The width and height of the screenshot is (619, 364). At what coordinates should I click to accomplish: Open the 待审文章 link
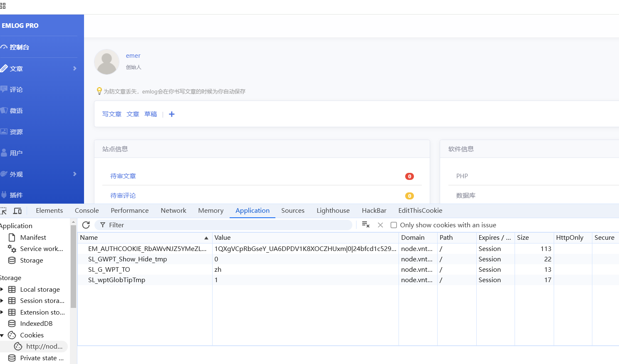(123, 176)
